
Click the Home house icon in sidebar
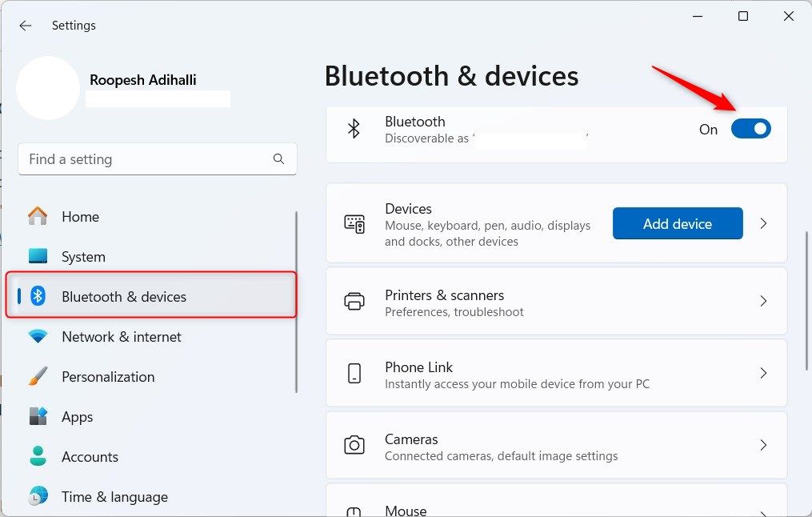click(x=38, y=216)
